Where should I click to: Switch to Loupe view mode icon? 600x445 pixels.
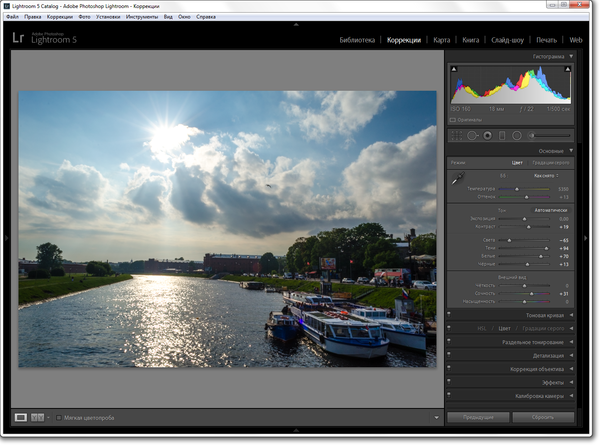tap(21, 417)
